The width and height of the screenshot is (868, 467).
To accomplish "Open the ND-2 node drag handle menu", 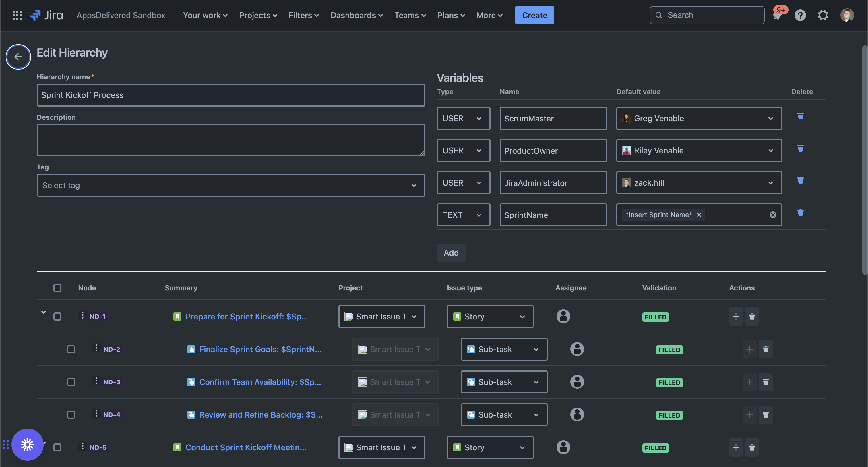I will [96, 348].
